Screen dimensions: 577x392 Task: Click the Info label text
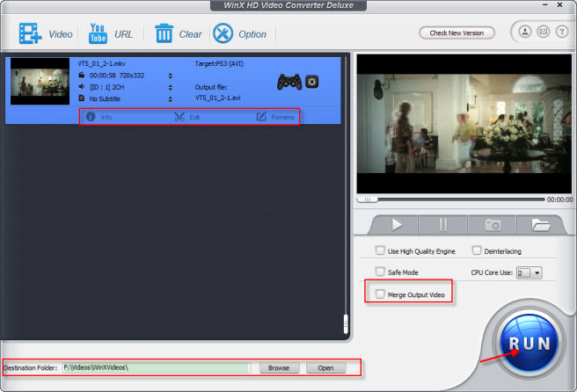106,117
